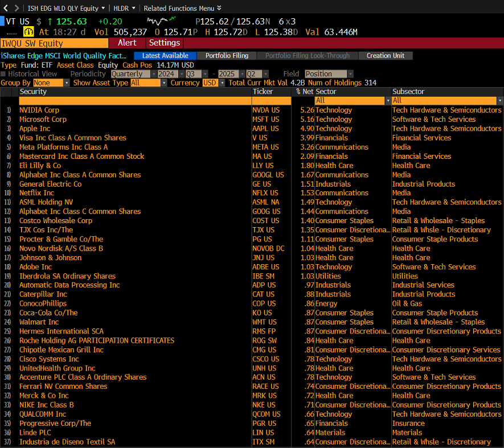Open the 2024 start year dropdown
504x448 pixels.
(x=171, y=74)
